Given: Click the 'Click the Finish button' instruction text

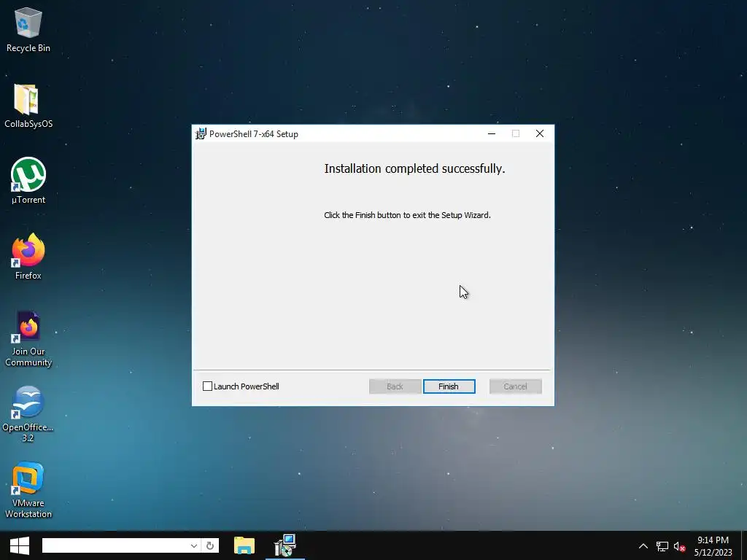Looking at the screenshot, I should tap(407, 215).
